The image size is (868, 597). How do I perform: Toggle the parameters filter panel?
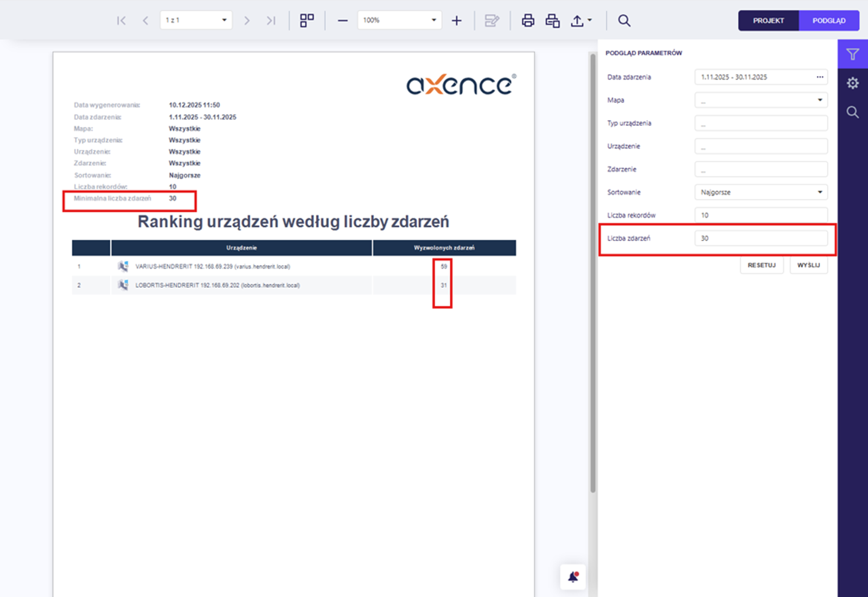click(x=852, y=54)
